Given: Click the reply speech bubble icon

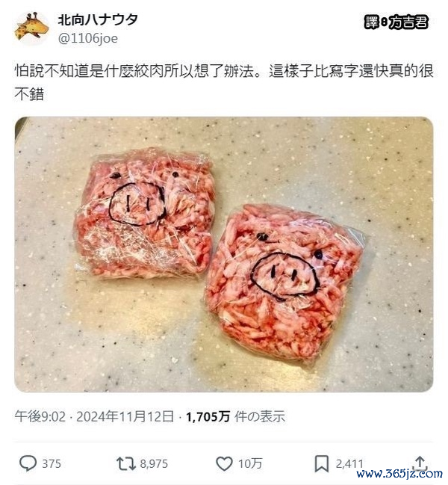Looking at the screenshot, I should tap(28, 463).
